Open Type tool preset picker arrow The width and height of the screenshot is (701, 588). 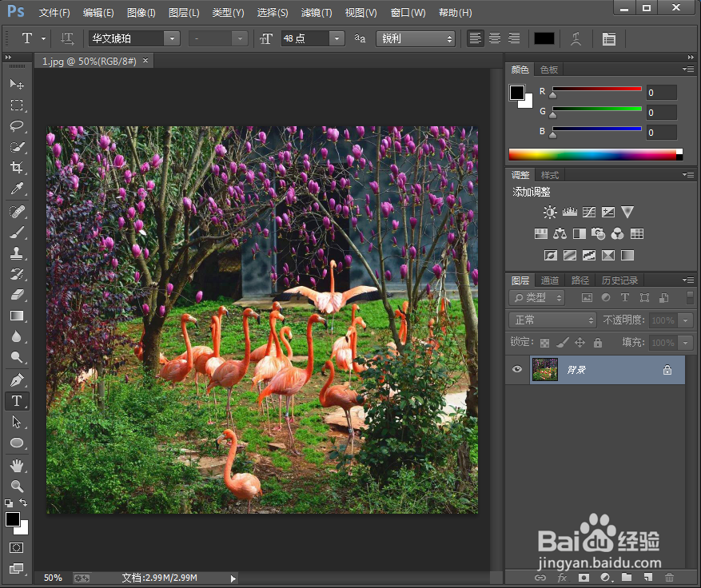click(43, 39)
